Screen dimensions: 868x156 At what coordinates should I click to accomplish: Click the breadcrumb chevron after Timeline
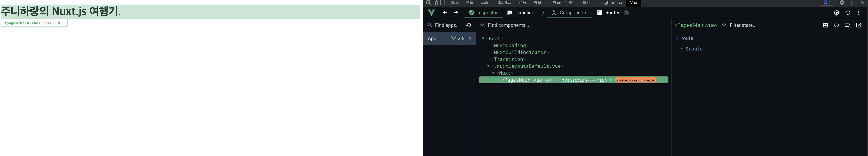[x=542, y=12]
